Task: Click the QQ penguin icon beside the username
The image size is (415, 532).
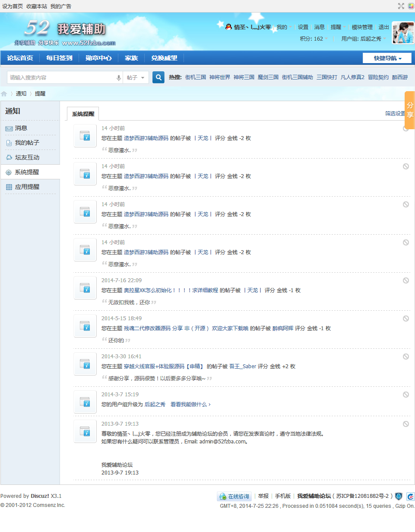Action: 228,27
